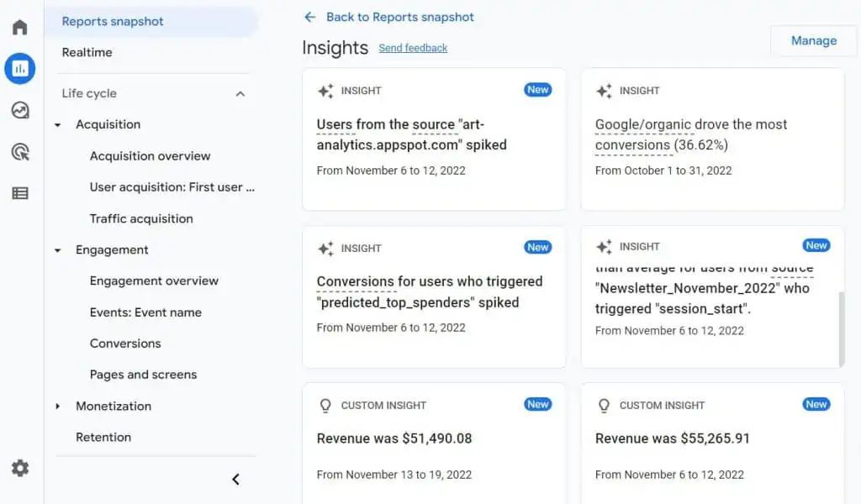Collapse the navigation panel using the bottom chevron
861x504 pixels.
236,479
